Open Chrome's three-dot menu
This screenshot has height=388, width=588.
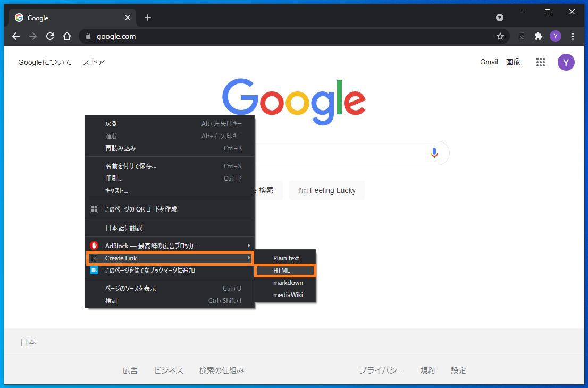573,36
